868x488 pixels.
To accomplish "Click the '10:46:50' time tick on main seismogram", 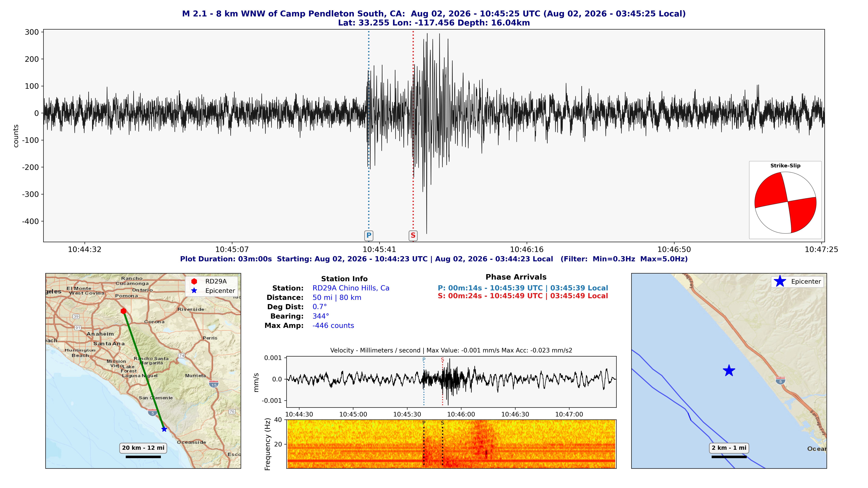I will [674, 250].
